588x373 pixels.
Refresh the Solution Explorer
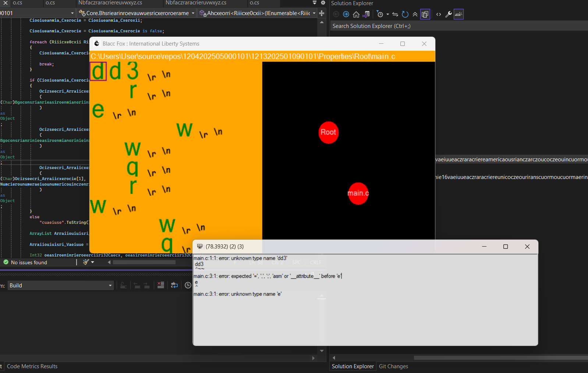coord(405,14)
